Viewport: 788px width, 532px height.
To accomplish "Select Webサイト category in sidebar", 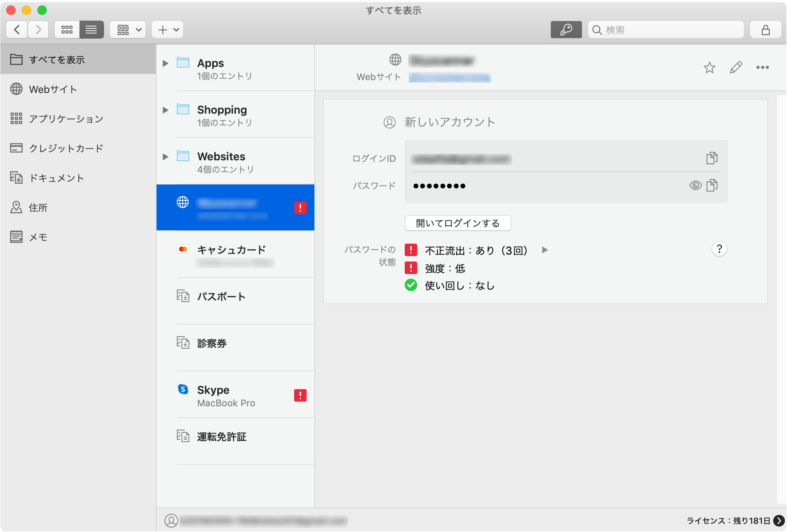I will (78, 89).
